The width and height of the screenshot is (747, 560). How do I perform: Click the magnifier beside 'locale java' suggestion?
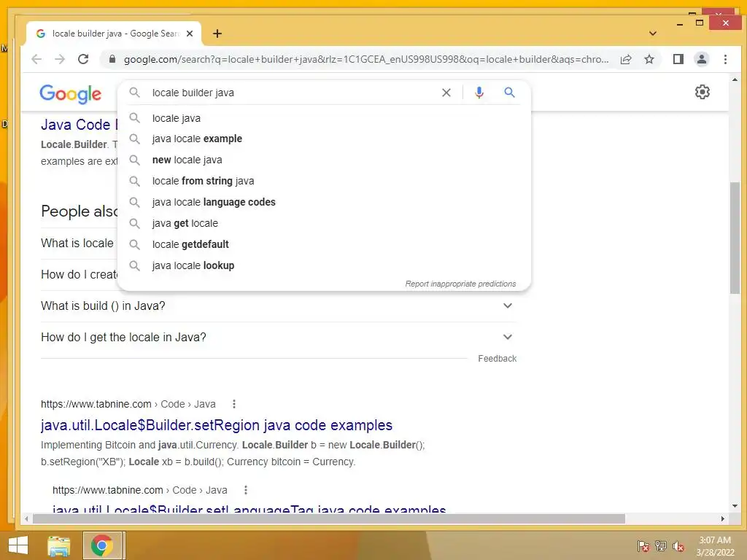click(x=135, y=117)
